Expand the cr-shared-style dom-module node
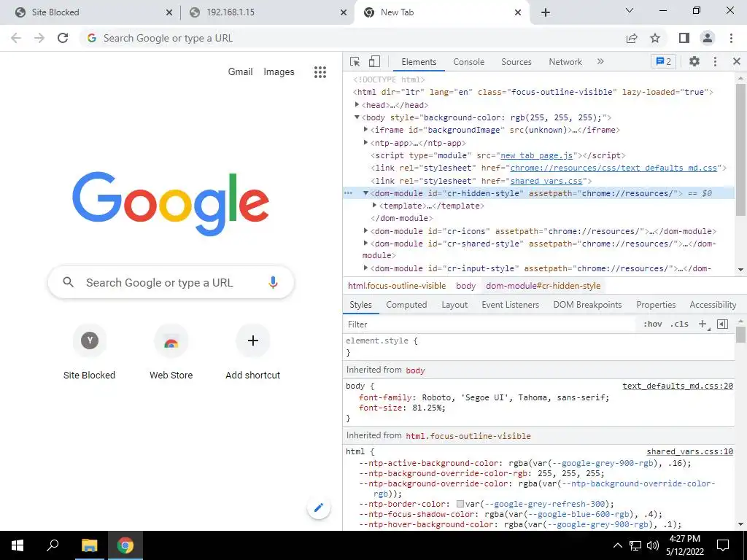The width and height of the screenshot is (747, 560). pos(366,244)
